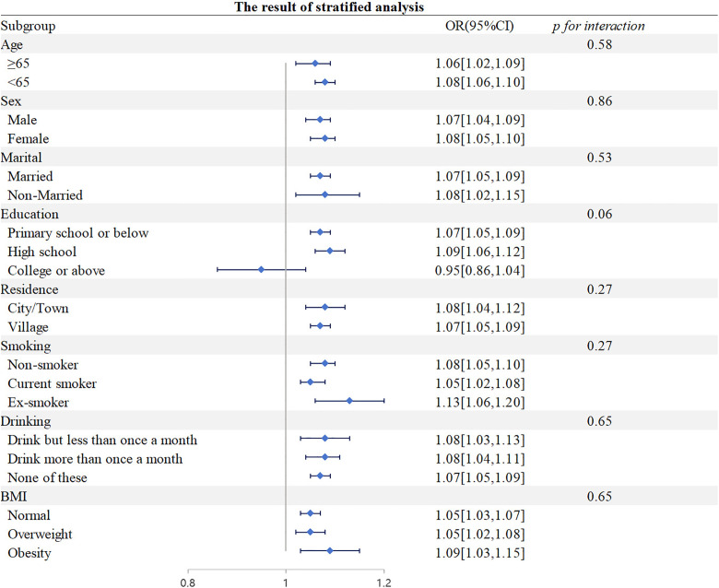Click the High school diamond marker
This screenshot has height=588, width=719.
(330, 251)
